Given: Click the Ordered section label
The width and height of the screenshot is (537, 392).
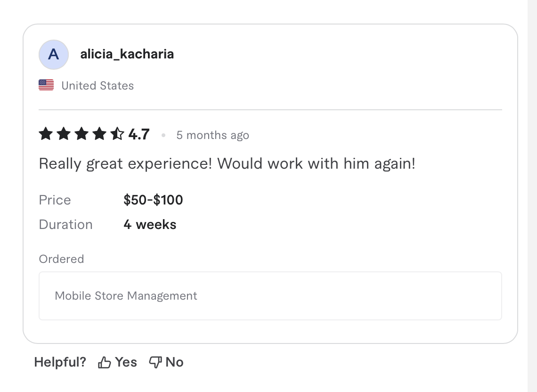Looking at the screenshot, I should click(61, 259).
